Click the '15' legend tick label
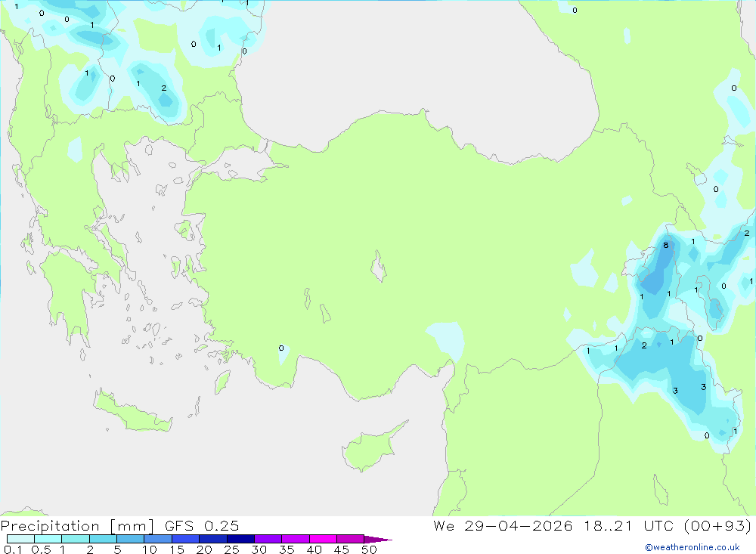 click(x=177, y=549)
